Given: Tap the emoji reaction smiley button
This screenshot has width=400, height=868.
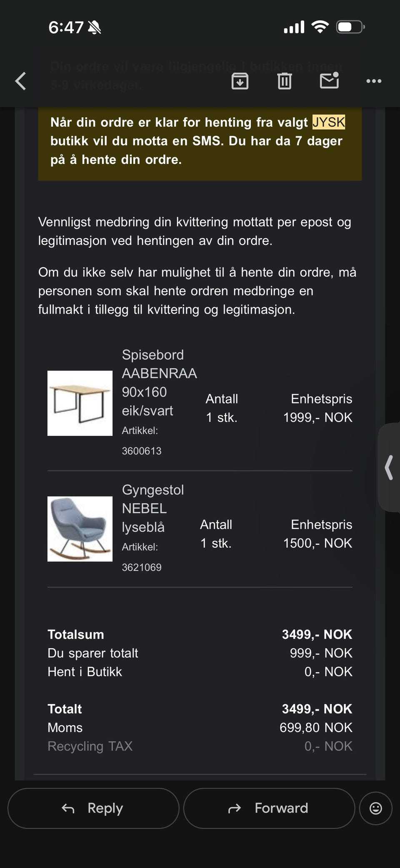Looking at the screenshot, I should [375, 808].
